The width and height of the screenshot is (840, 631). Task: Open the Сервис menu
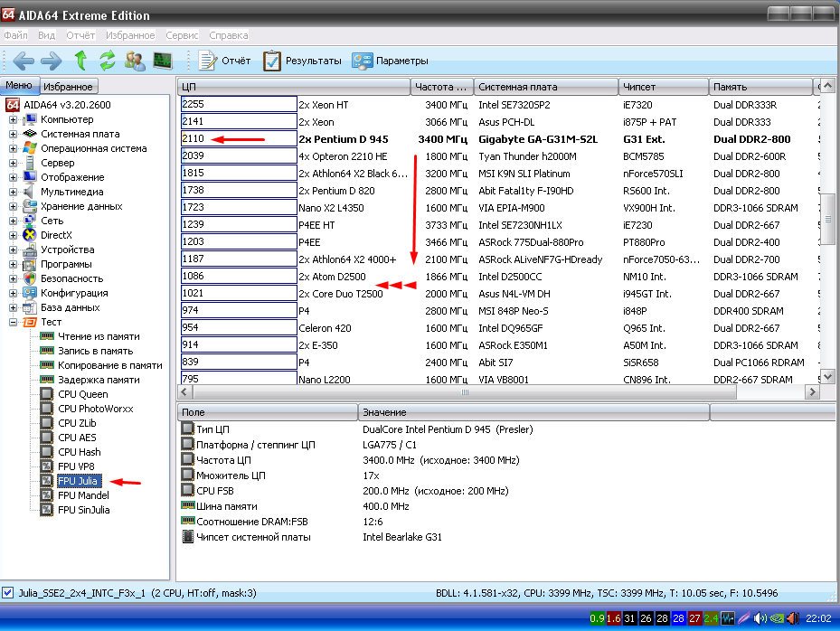tap(182, 35)
